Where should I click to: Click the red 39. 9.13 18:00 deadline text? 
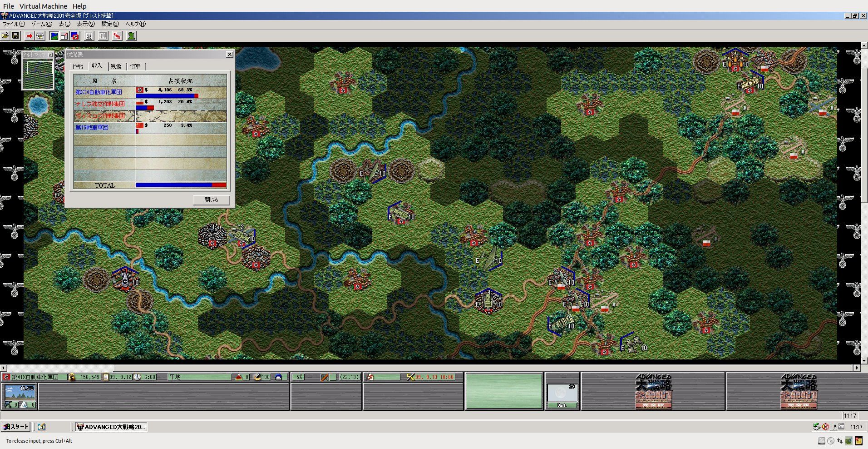click(434, 377)
